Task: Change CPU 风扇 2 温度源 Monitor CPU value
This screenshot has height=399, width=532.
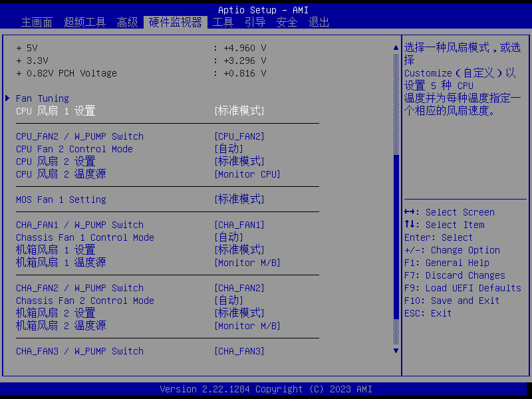Action: coord(247,174)
